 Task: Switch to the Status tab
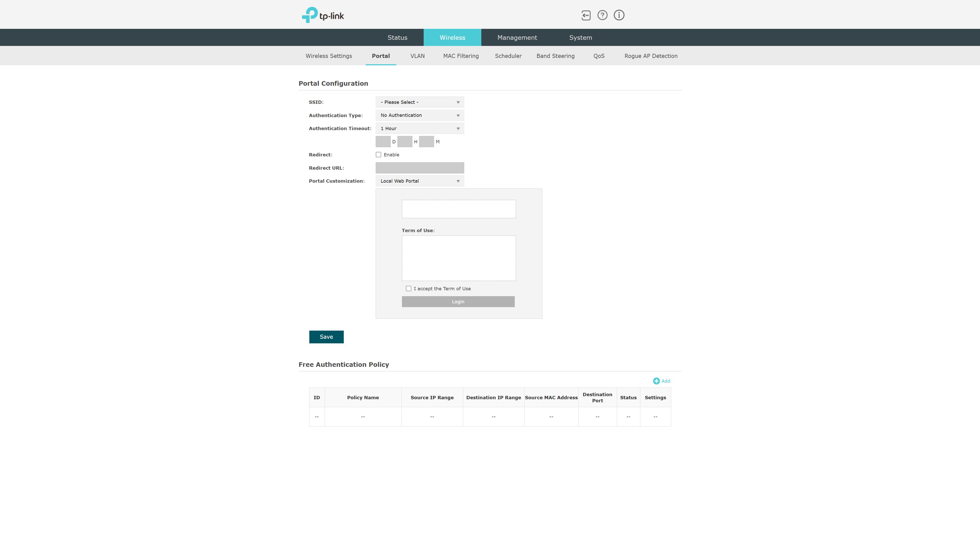tap(397, 38)
